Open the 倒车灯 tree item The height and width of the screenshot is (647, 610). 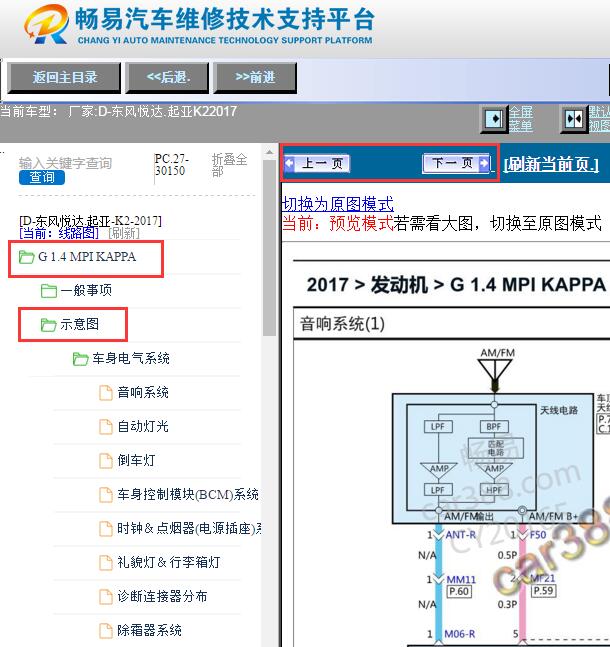pos(137,460)
